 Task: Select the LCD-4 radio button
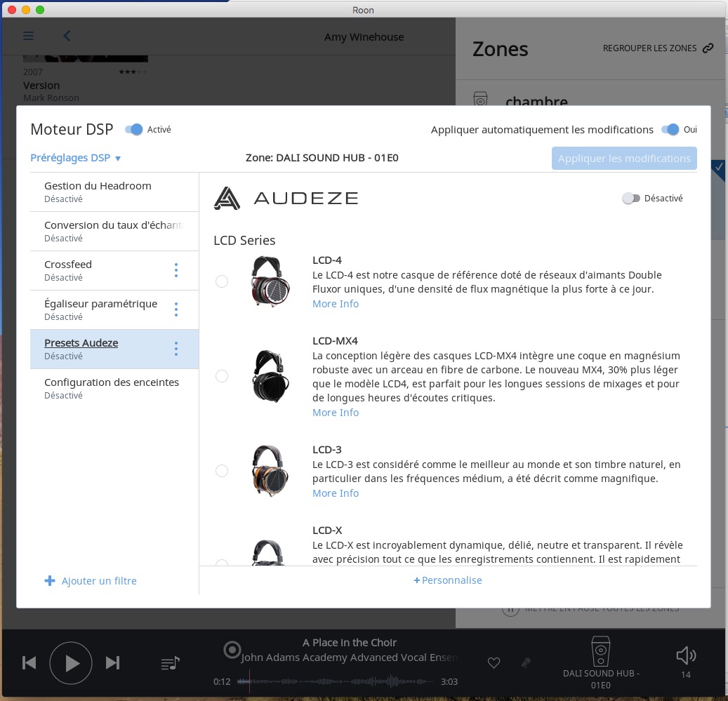coord(222,281)
